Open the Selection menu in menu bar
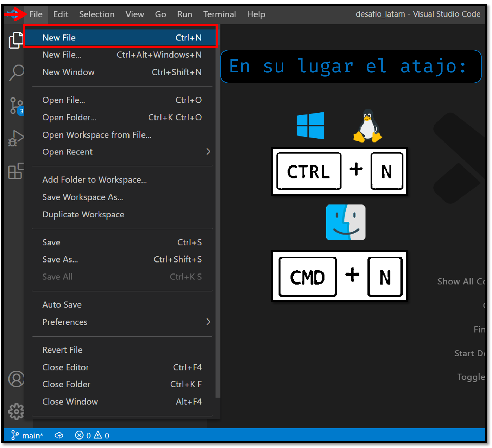Image resolution: width=492 pixels, height=448 pixels. tap(97, 14)
